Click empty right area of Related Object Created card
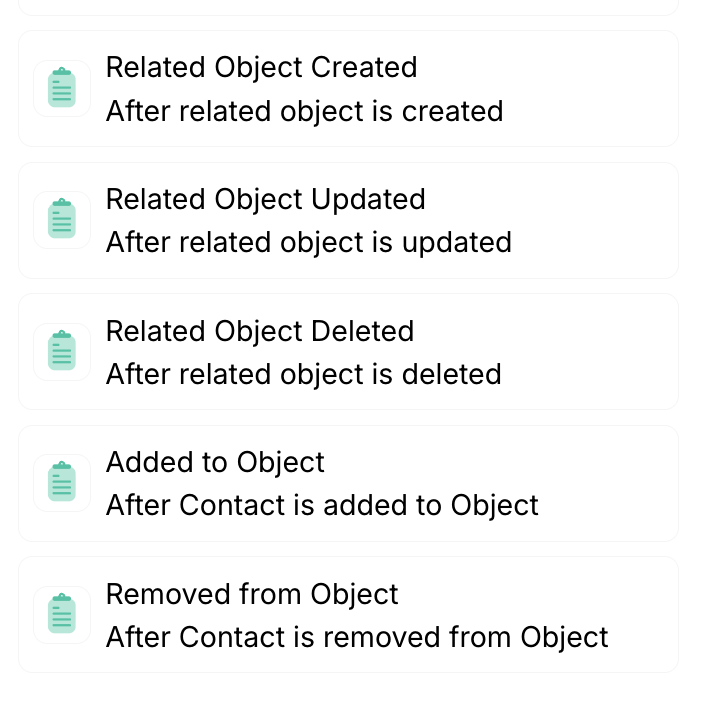The width and height of the screenshot is (708, 702). tap(600, 89)
